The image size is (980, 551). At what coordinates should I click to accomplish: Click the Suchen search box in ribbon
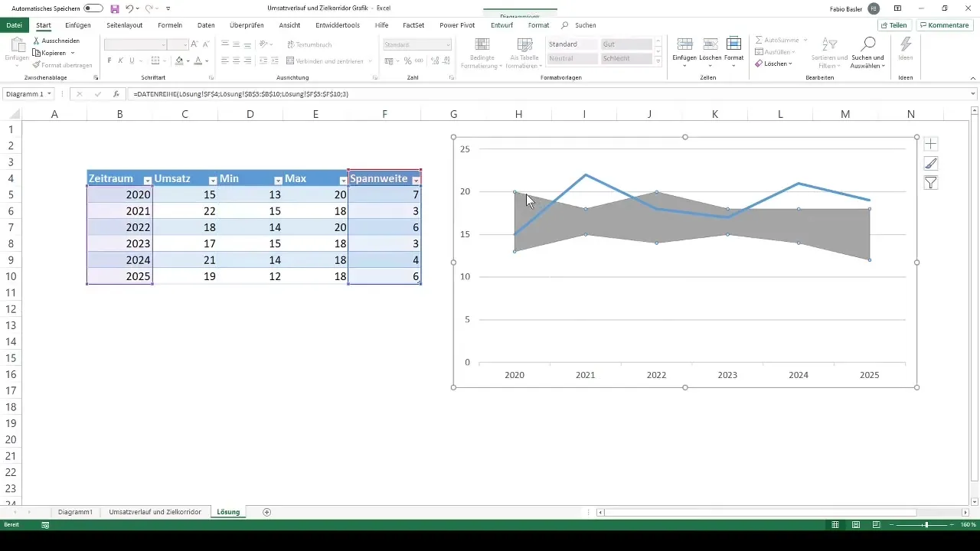[585, 25]
